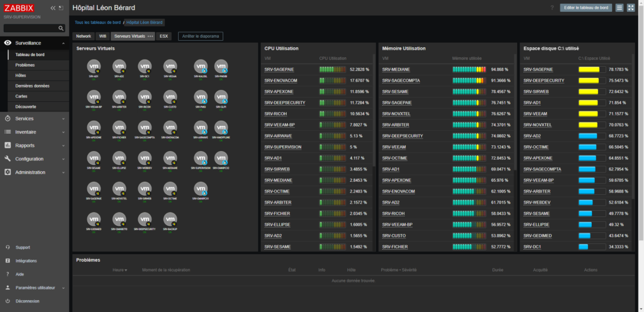Click the help question mark in the header
This screenshot has width=644, height=312.
552,8
